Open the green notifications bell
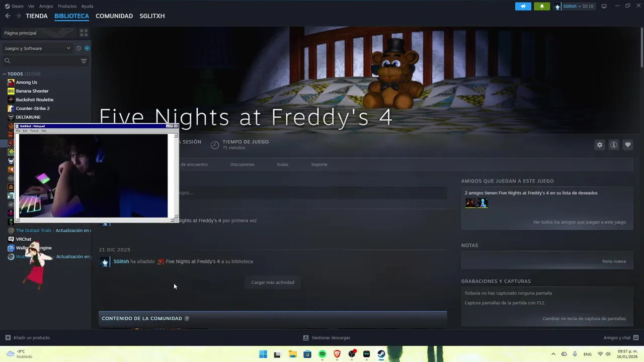The image size is (644, 362). 542,6
